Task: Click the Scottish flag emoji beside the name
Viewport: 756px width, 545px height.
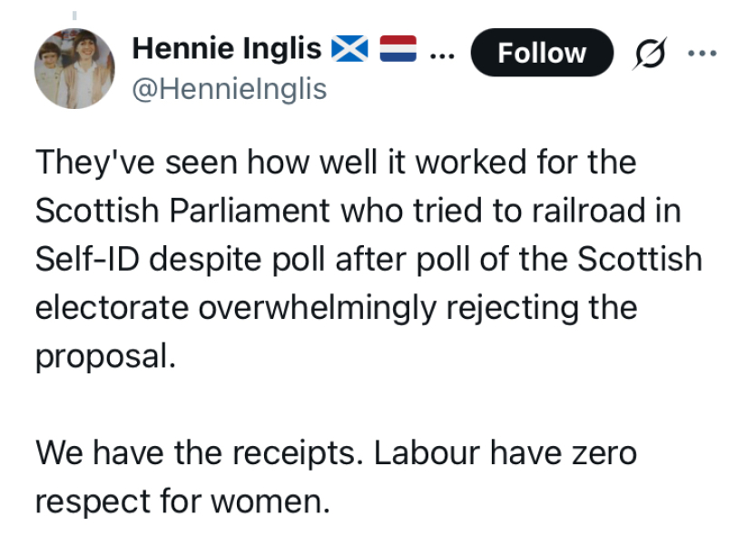Action: (349, 51)
